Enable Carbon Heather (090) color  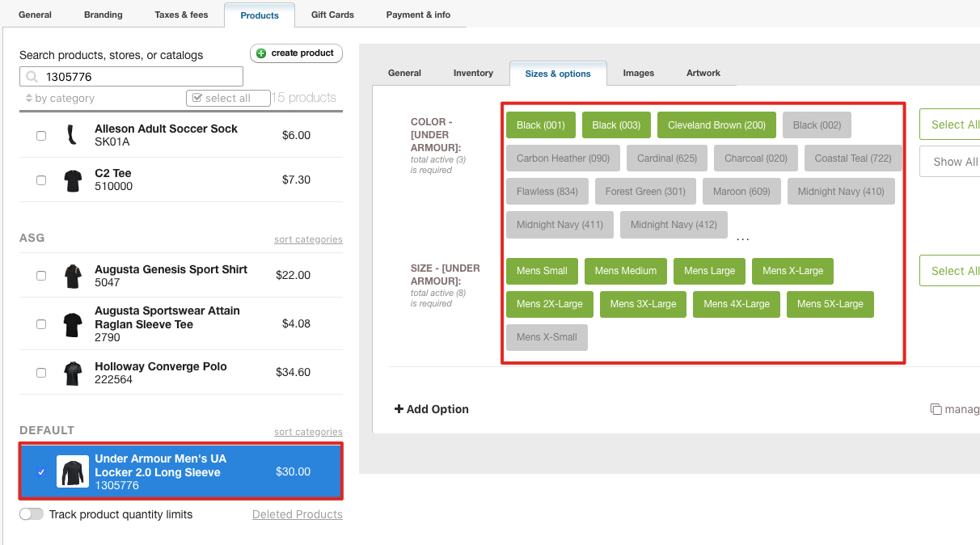563,158
